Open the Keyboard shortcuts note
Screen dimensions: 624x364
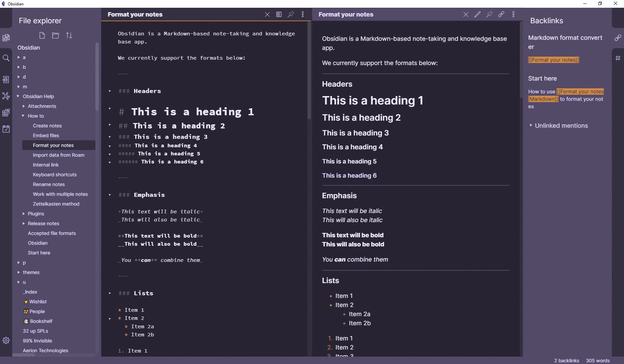pyautogui.click(x=55, y=175)
